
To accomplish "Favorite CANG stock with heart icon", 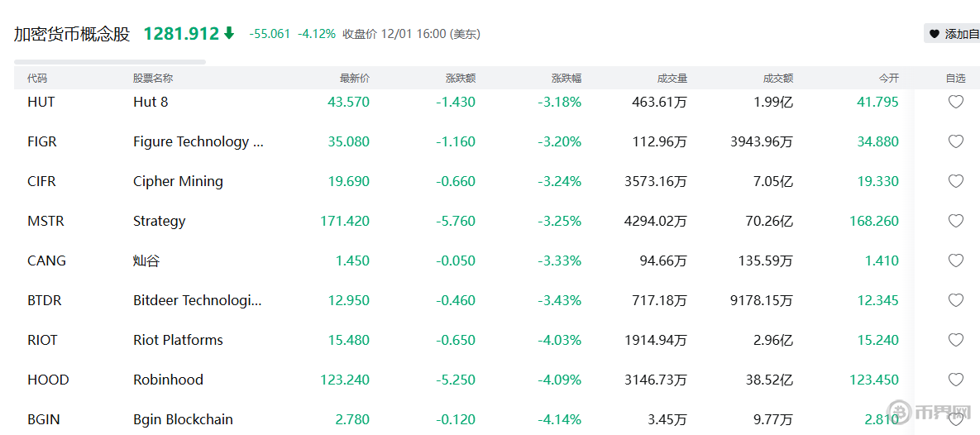I will [x=955, y=261].
